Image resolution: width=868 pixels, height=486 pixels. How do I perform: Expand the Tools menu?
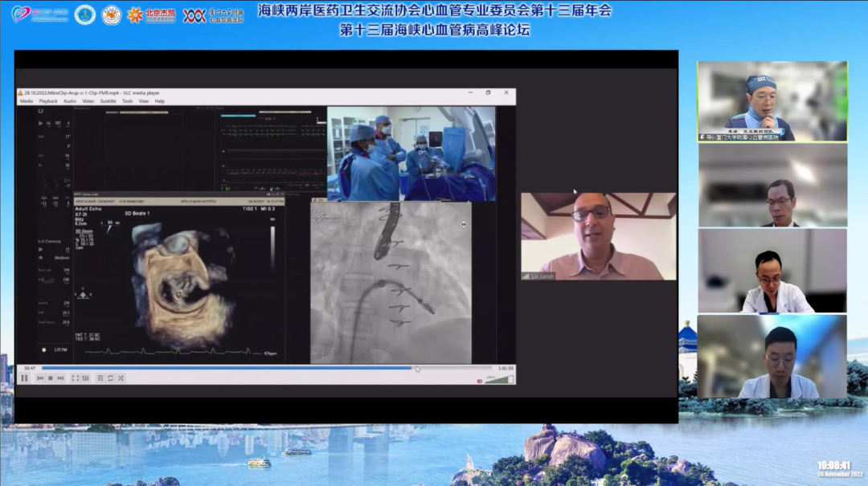click(x=127, y=101)
